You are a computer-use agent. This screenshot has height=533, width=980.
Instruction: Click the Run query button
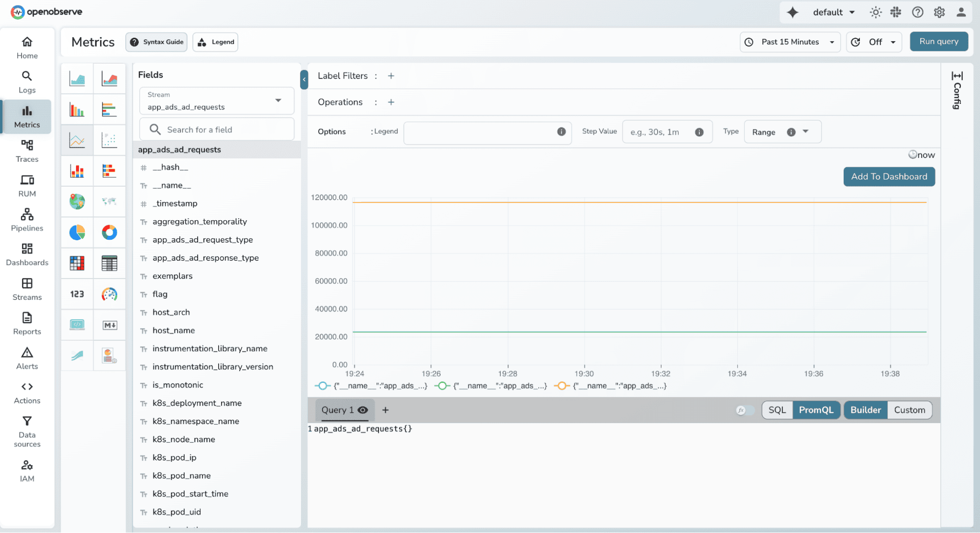click(938, 41)
